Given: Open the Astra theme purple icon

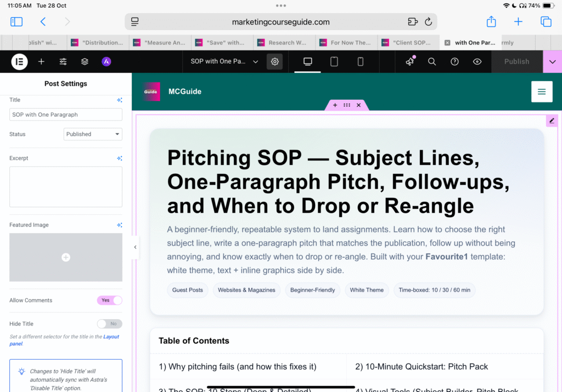Looking at the screenshot, I should [x=106, y=61].
